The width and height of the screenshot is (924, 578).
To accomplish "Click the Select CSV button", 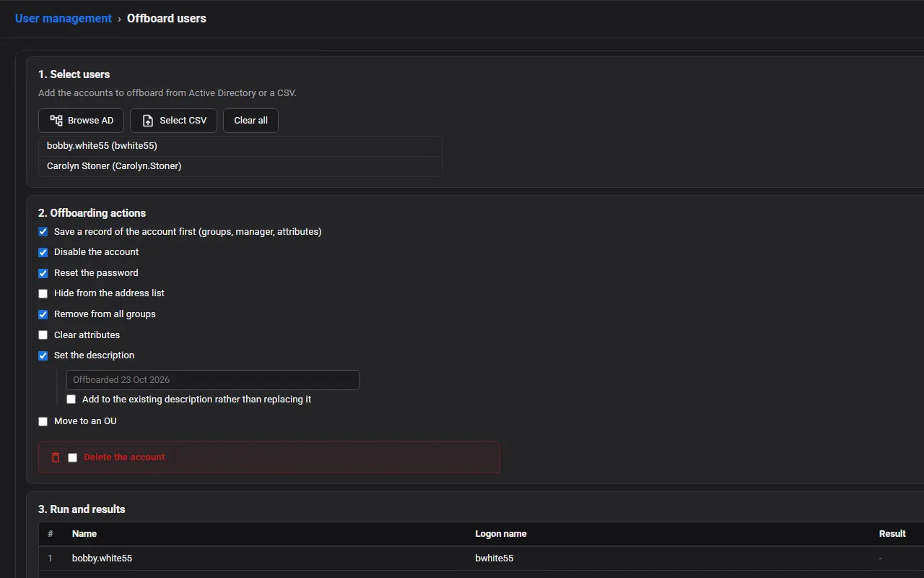I will tap(174, 121).
